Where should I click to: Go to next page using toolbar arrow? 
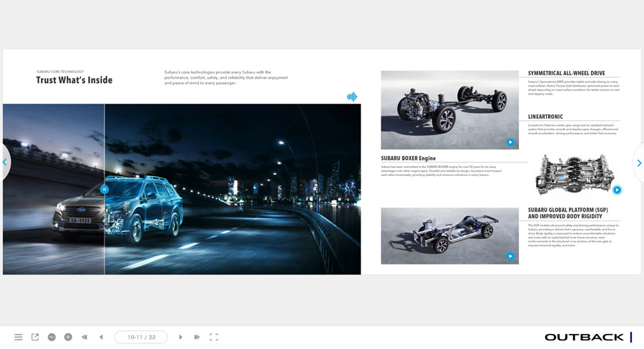(180, 337)
